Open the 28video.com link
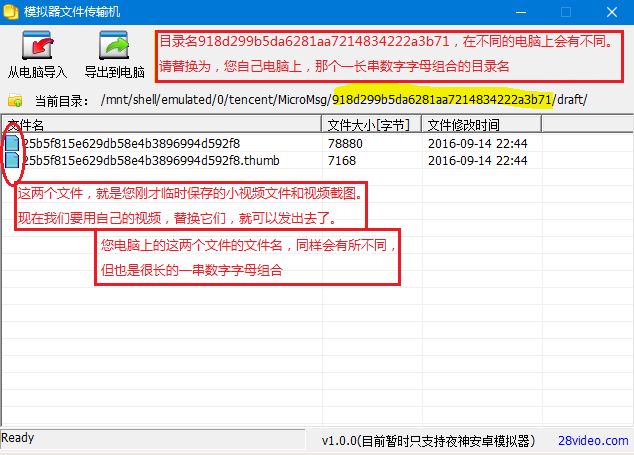 point(593,440)
